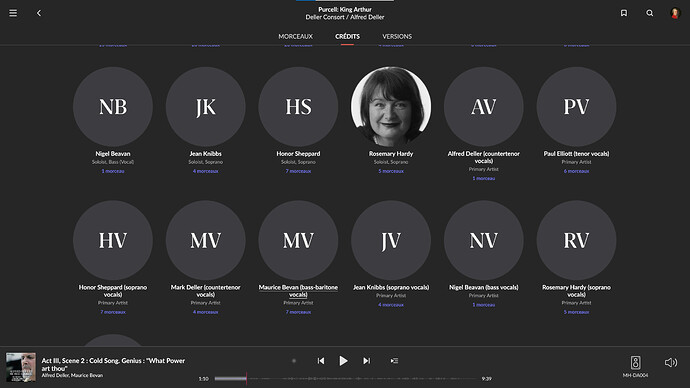Click now-playing artists Alfred Deller, Maurice Bevan
690x388 pixels.
pos(72,375)
